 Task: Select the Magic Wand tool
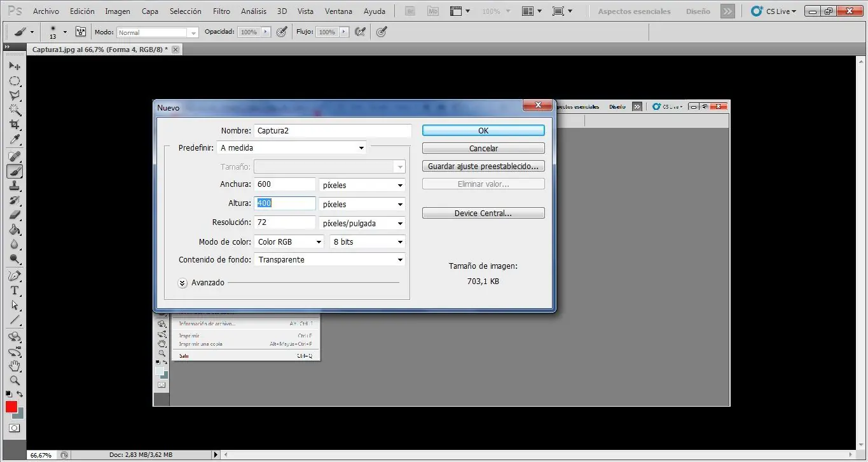[14, 110]
